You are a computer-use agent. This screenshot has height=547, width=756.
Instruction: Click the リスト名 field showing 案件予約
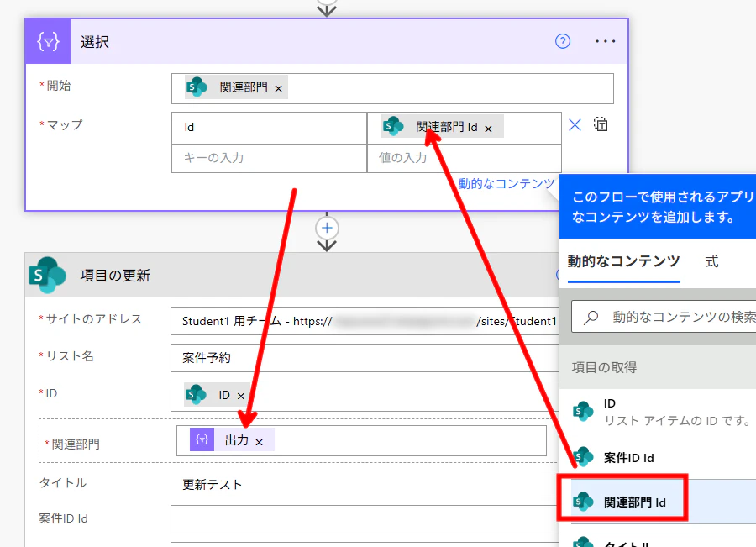click(365, 357)
